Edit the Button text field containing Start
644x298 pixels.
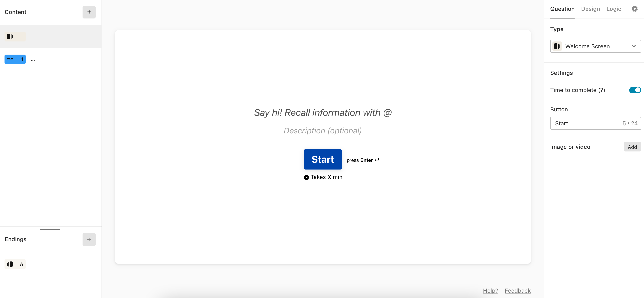[595, 123]
